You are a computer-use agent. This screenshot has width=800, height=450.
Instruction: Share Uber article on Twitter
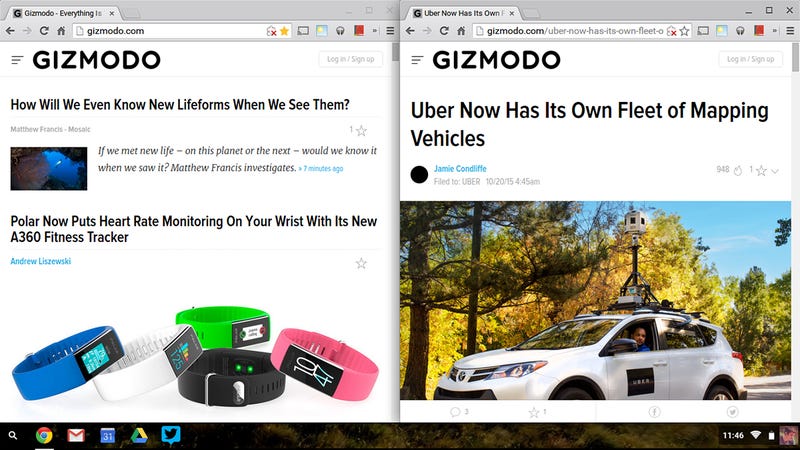732,412
